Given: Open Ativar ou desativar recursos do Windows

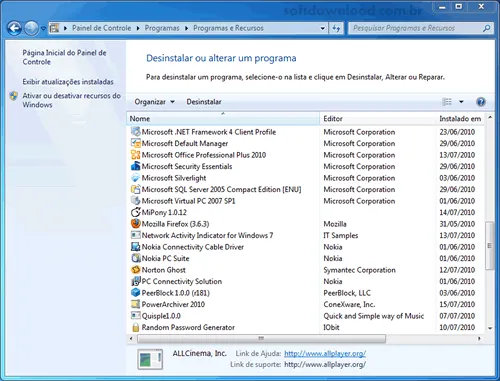Looking at the screenshot, I should coord(72,100).
